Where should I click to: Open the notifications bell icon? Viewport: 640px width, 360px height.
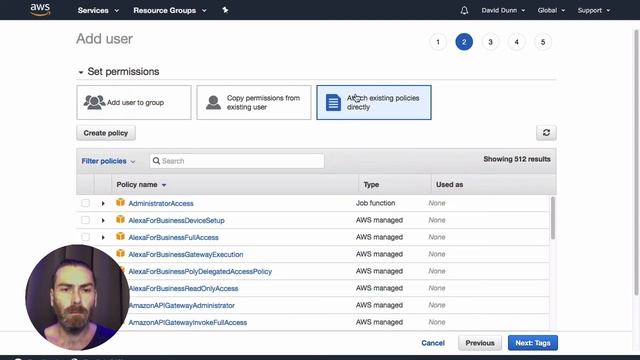click(464, 10)
